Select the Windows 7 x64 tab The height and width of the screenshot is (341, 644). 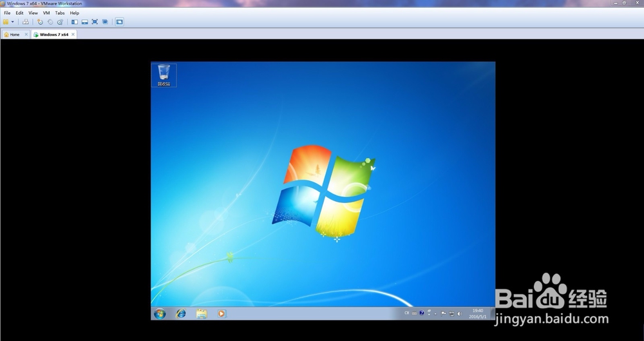(x=54, y=35)
